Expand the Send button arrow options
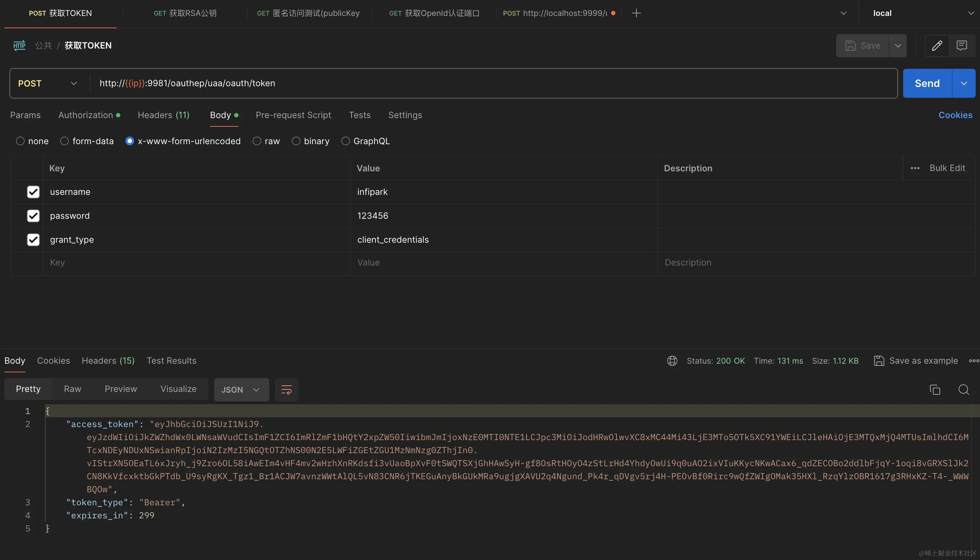This screenshot has height=560, width=980. pyautogui.click(x=963, y=83)
